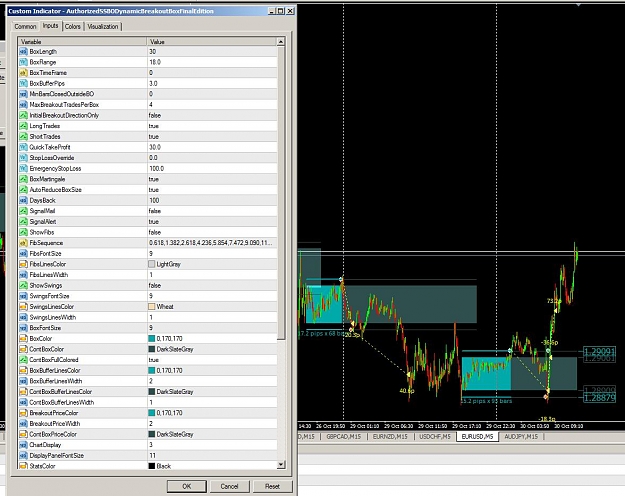625x496 pixels.
Task: Open the EURUSD,M5 chart tab
Action: click(477, 437)
